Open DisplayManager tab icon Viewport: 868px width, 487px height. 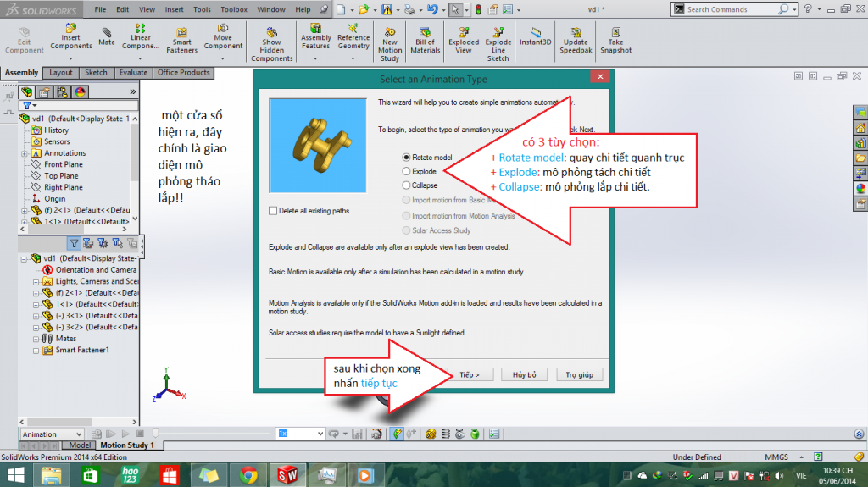click(x=81, y=91)
